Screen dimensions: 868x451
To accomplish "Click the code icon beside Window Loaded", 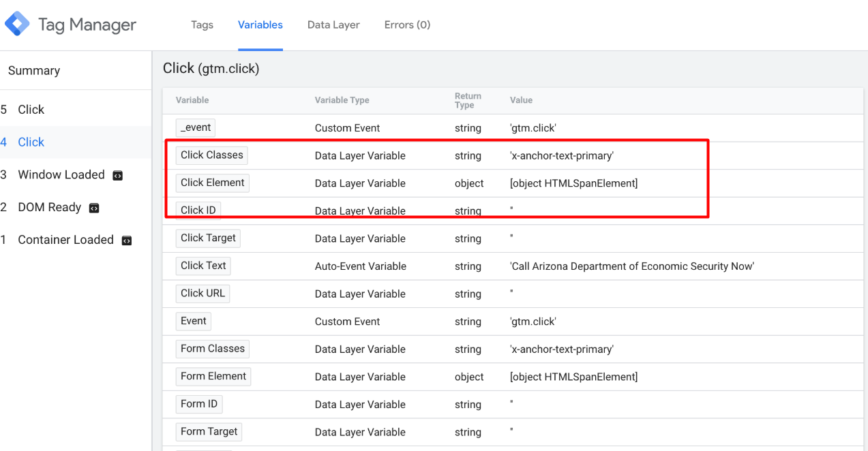I will tap(117, 175).
